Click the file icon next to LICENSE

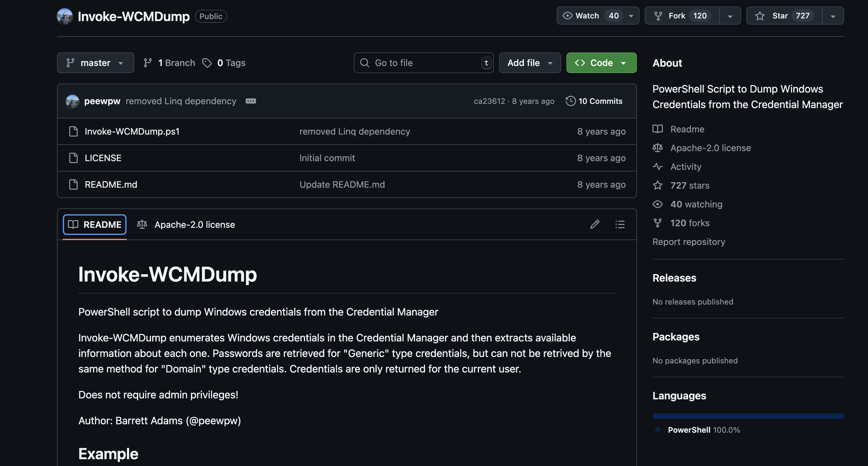point(73,158)
